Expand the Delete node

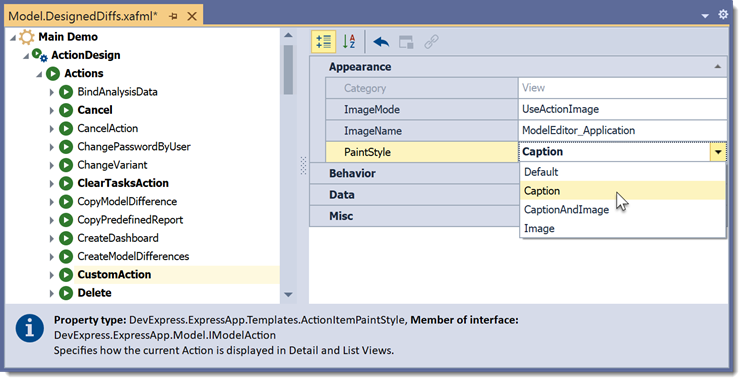51,293
